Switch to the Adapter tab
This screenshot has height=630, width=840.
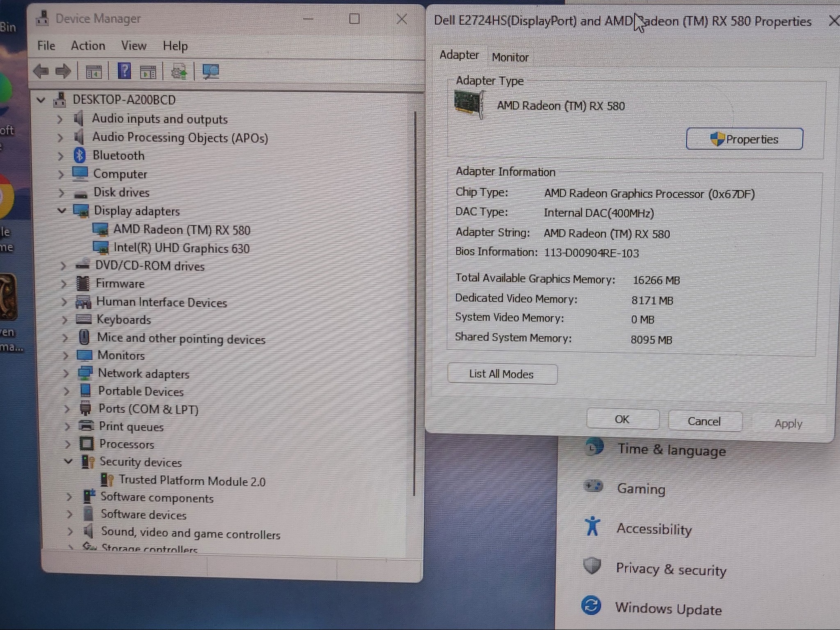click(x=459, y=55)
